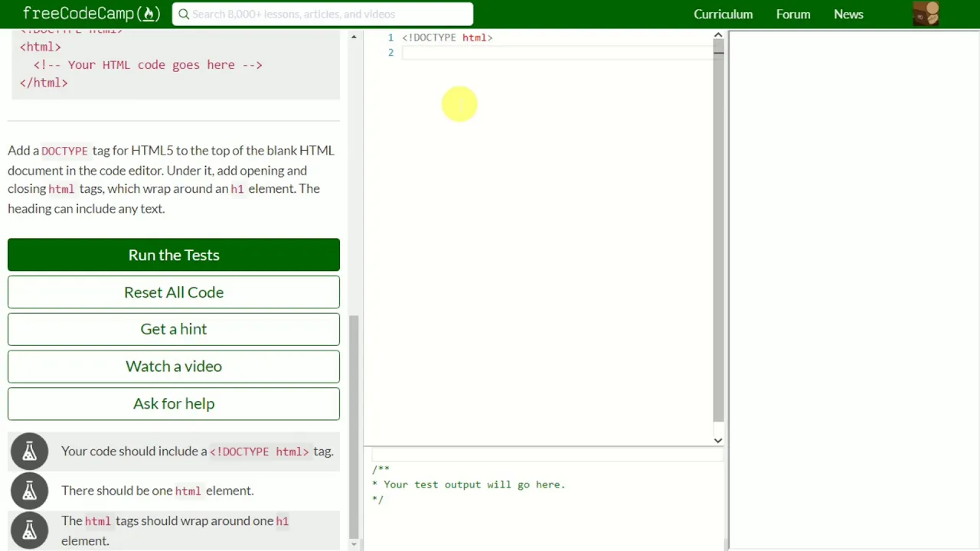Click the 'Your HTML code goes here' comment

click(148, 65)
